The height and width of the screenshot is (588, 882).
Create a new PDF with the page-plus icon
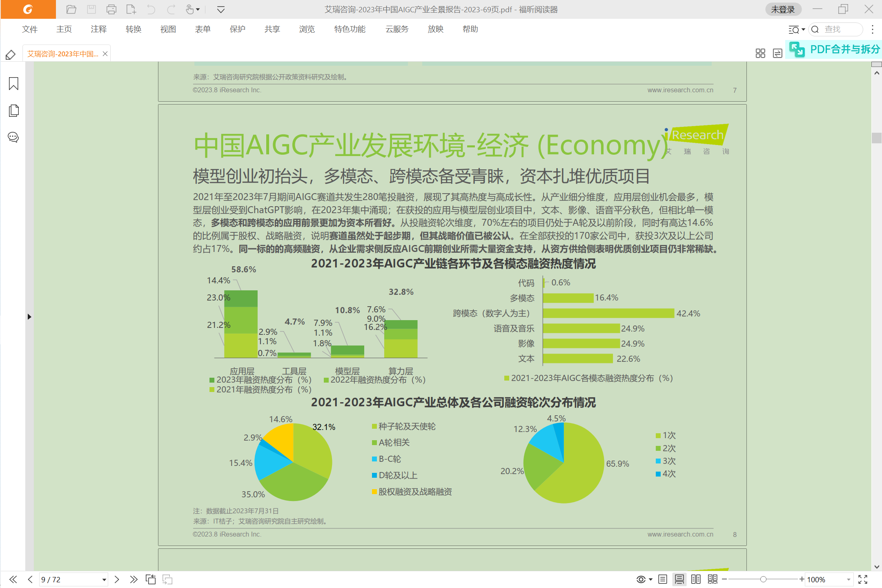(131, 9)
